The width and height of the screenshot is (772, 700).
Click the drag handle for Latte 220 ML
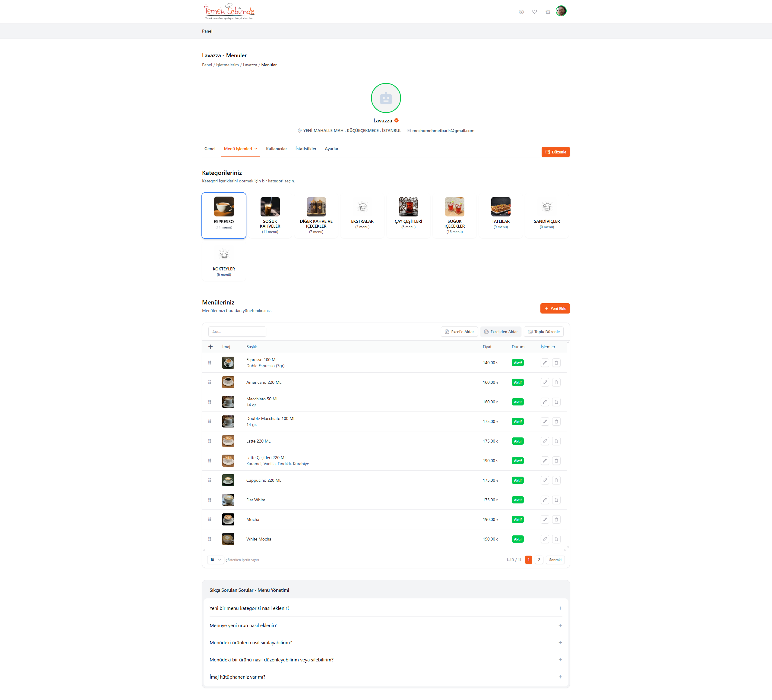(210, 441)
